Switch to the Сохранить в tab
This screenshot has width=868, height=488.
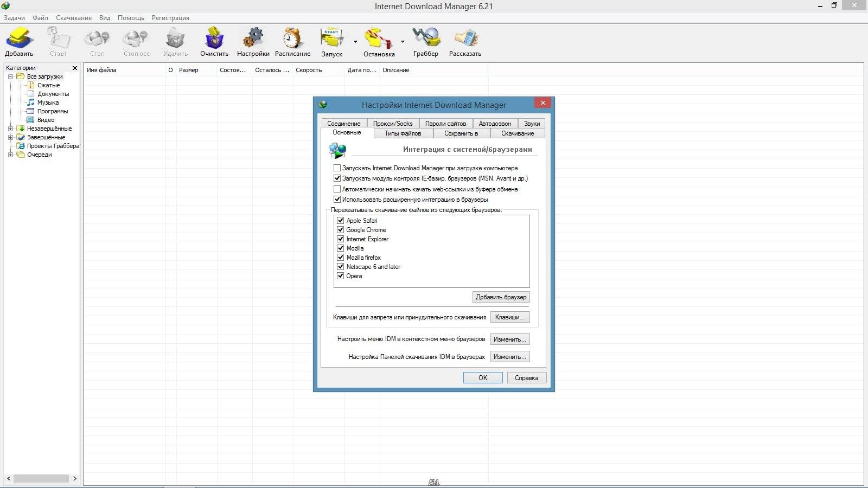pos(461,133)
